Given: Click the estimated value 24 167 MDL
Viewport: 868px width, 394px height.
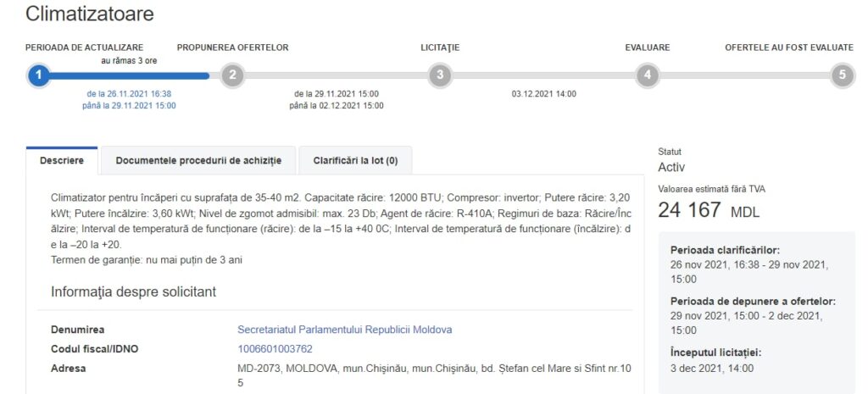Looking at the screenshot, I should pos(709,210).
